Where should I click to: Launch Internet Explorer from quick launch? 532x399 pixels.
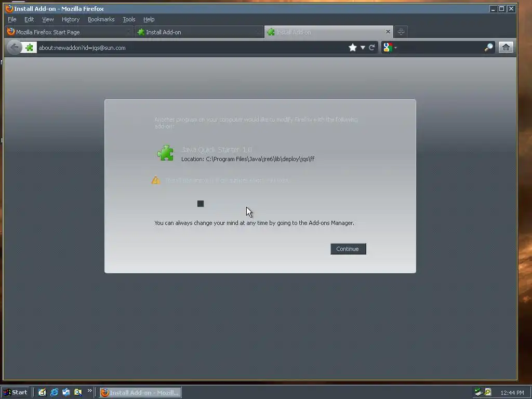(54, 393)
